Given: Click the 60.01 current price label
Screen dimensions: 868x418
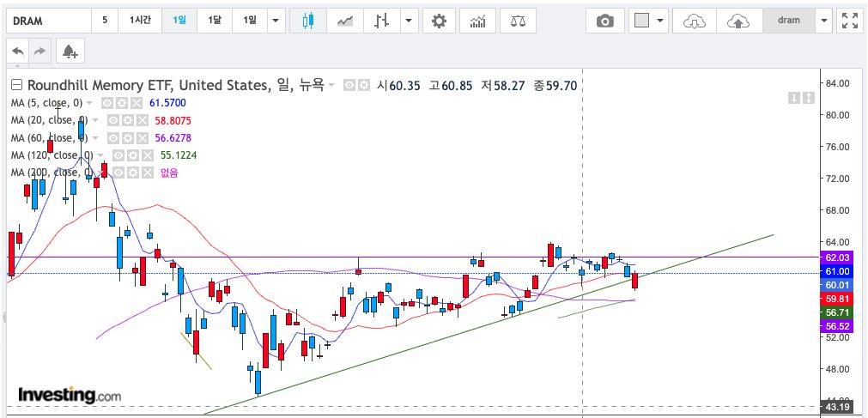Looking at the screenshot, I should [837, 285].
